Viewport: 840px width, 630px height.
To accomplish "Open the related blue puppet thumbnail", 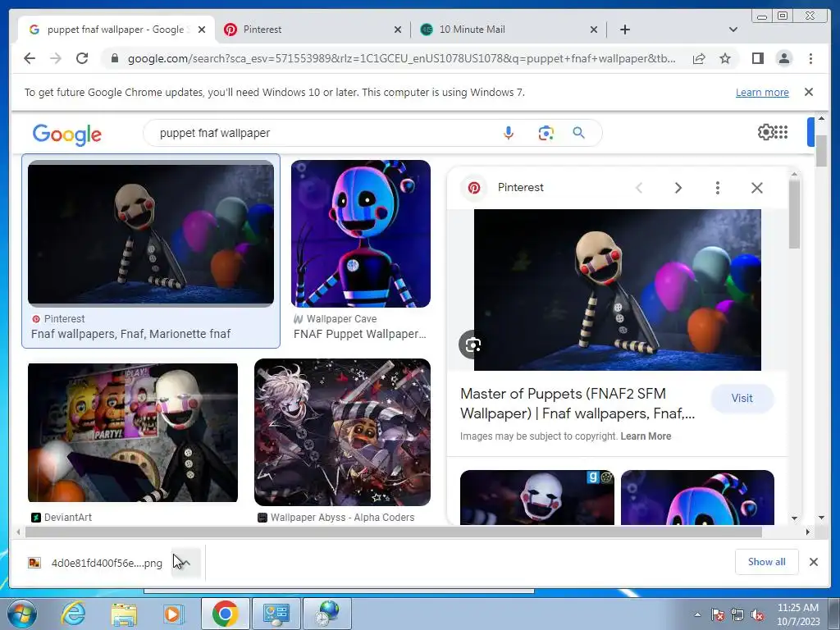I will tap(697, 497).
